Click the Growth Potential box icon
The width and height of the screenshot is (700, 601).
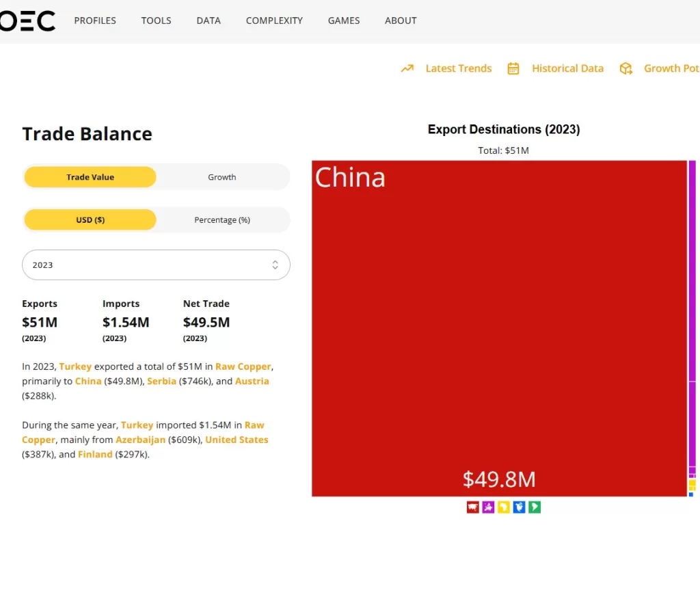tap(625, 68)
